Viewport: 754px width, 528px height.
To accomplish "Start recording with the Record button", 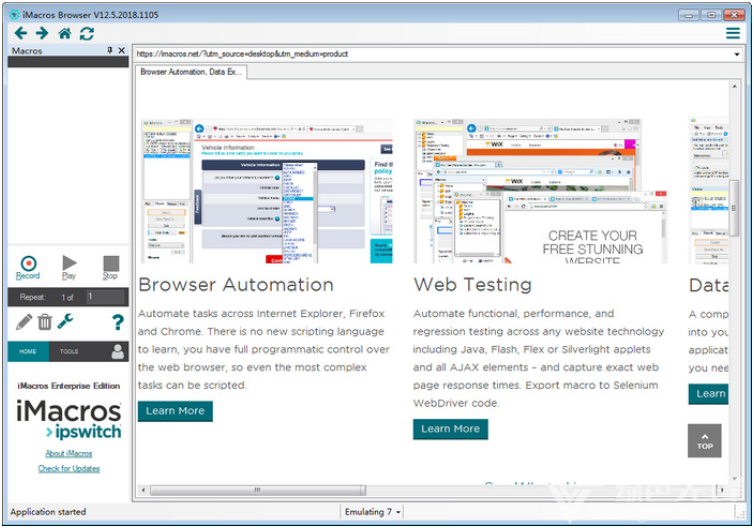I will pos(28,267).
